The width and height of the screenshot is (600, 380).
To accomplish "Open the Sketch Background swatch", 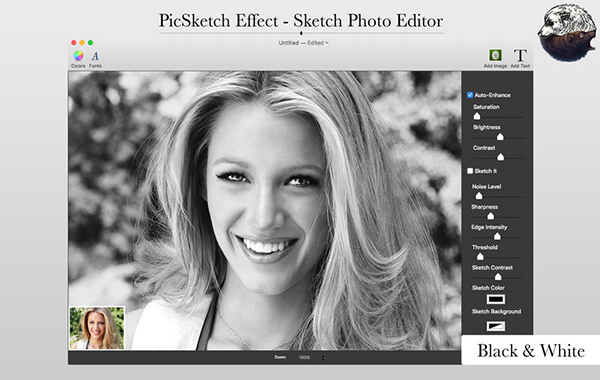I will coord(496,326).
